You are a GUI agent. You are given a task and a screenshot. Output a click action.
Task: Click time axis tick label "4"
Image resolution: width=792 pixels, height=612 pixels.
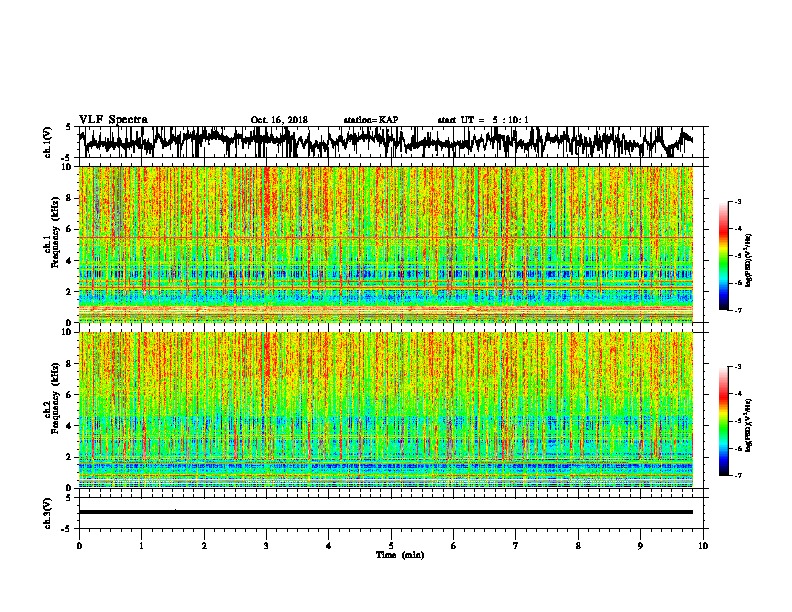[x=329, y=546]
